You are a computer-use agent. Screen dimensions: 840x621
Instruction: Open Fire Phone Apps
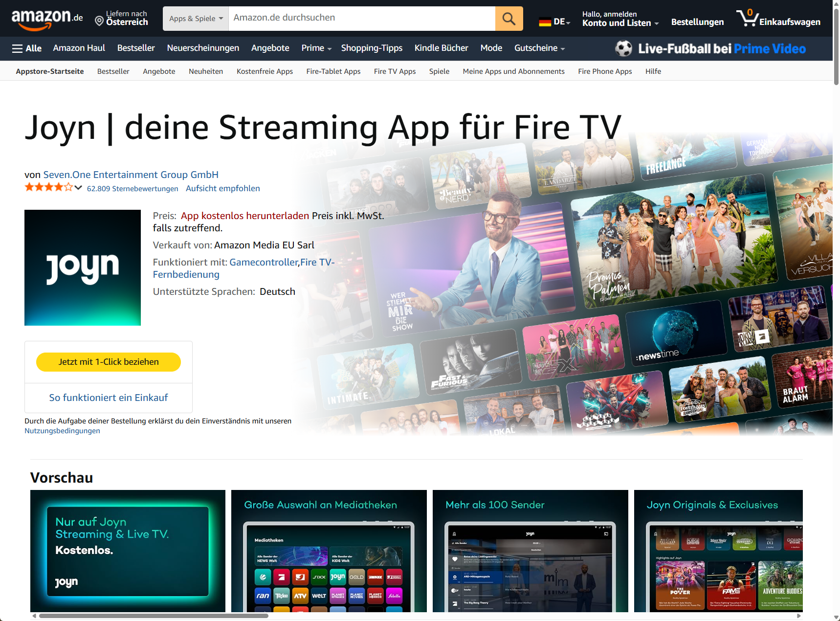605,71
